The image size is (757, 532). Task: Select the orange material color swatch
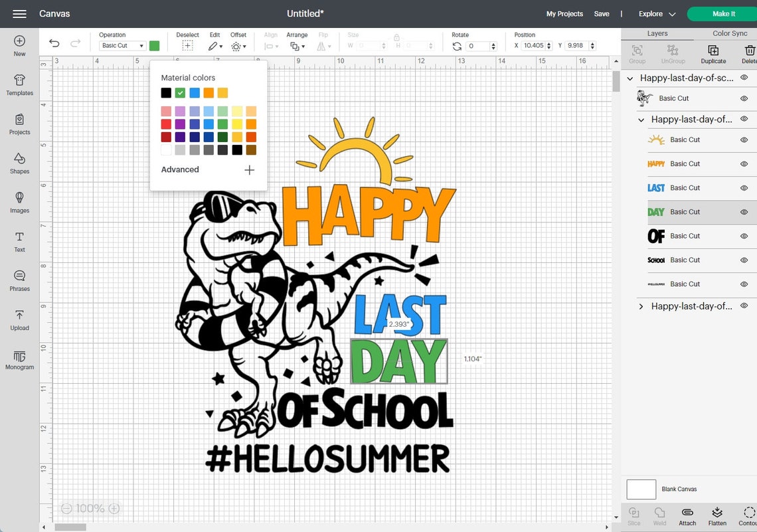pyautogui.click(x=208, y=92)
